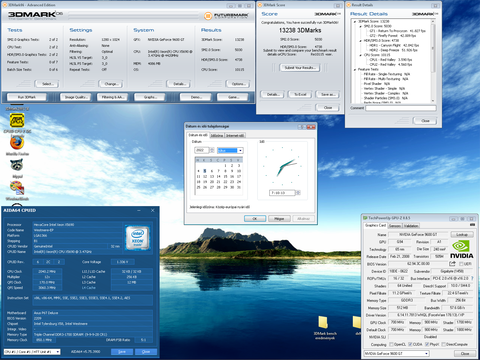Launch Mozilla Firefox from the desktop icon

pos(17,143)
